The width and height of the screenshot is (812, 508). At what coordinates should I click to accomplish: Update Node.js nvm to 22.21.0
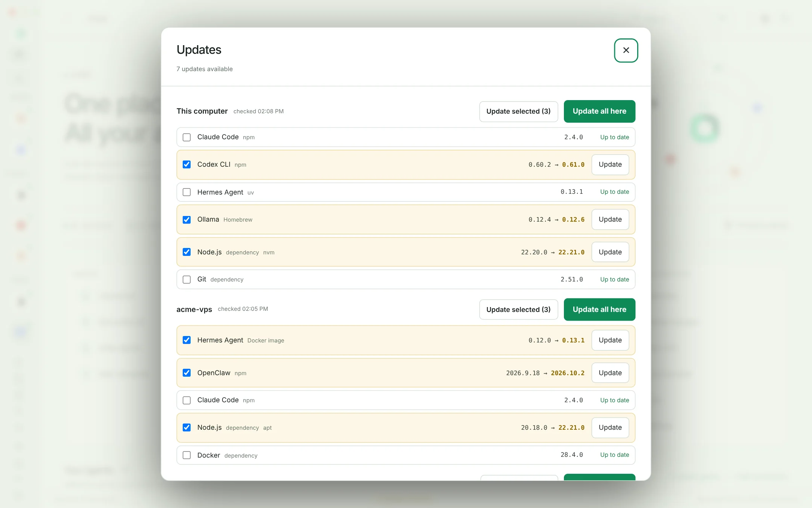610,252
